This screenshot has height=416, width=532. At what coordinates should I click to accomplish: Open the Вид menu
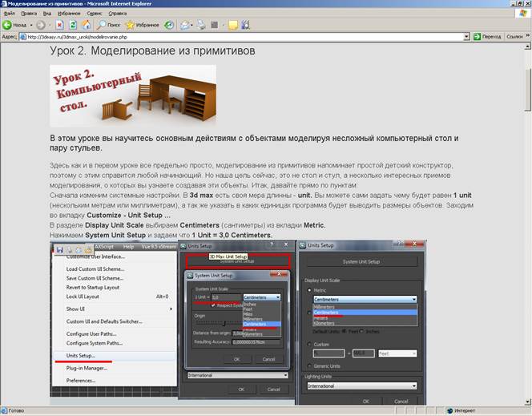tap(46, 14)
